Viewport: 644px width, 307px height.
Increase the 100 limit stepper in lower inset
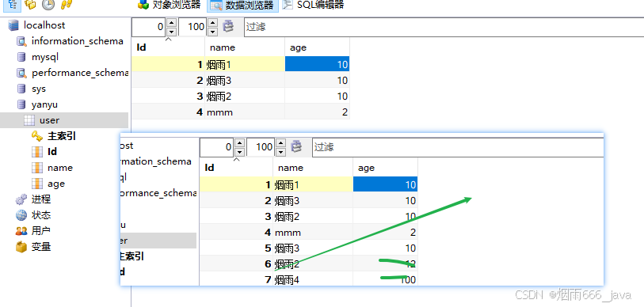point(280,143)
